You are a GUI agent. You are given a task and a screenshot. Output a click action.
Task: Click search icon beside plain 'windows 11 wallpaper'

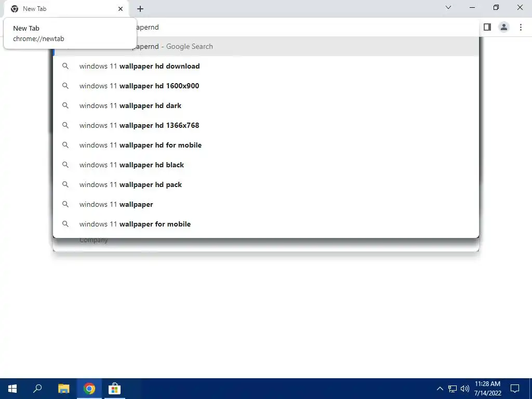(x=65, y=204)
